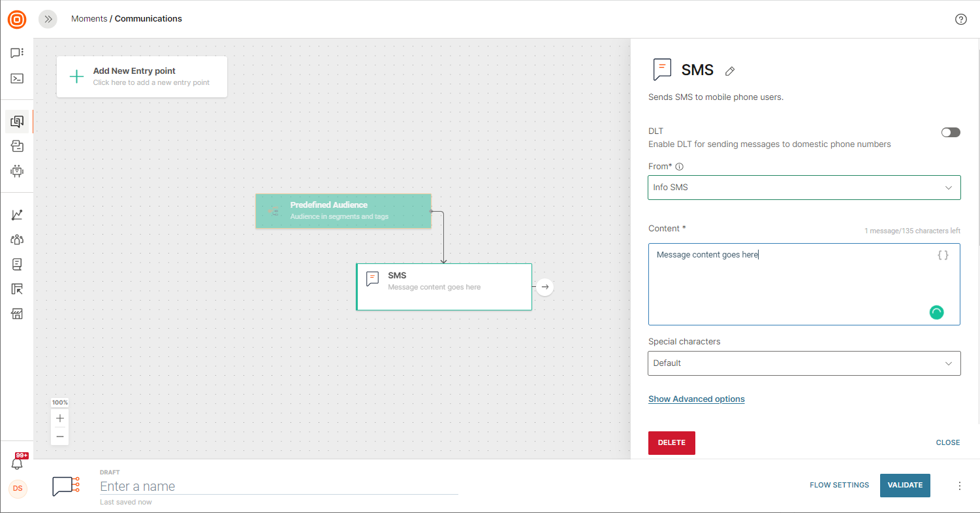
Task: Zoom in canvas with plus button
Action: 60,418
